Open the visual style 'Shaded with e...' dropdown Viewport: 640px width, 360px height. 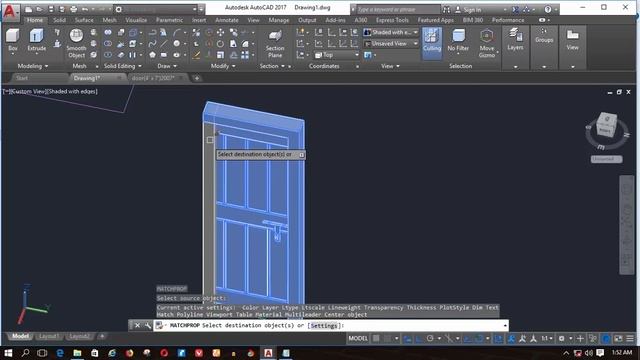pos(391,32)
